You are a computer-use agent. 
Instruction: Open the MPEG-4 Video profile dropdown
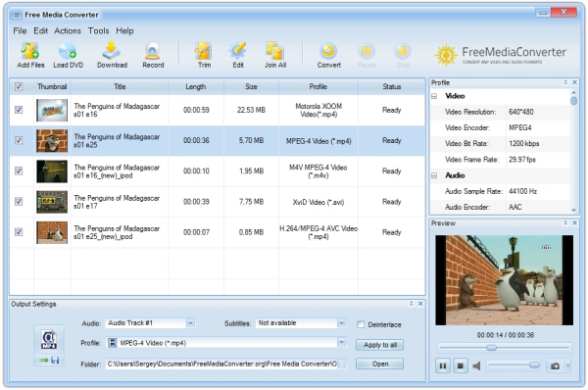point(341,343)
